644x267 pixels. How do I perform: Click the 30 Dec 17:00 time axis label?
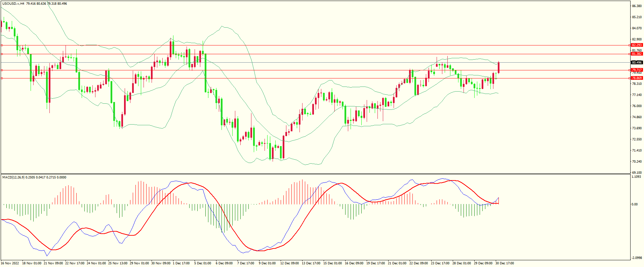click(504, 263)
